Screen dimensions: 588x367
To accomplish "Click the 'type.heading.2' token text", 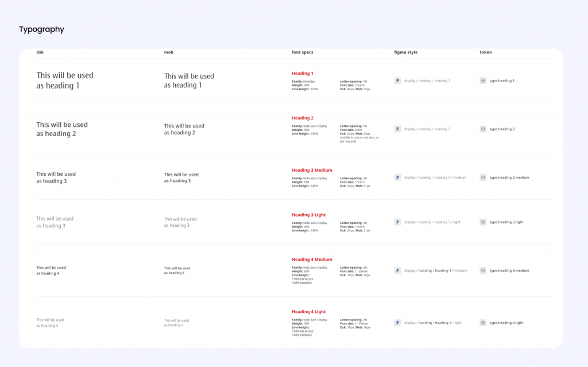I will [502, 129].
